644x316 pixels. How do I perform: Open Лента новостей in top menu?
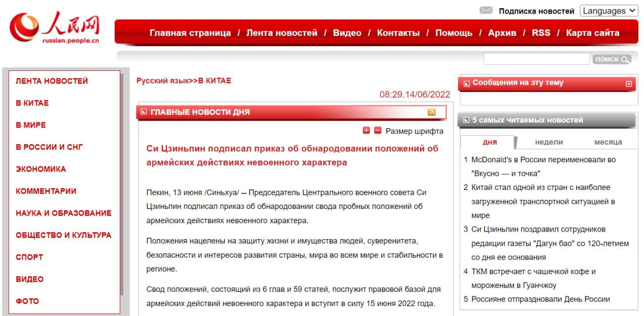[x=282, y=33]
